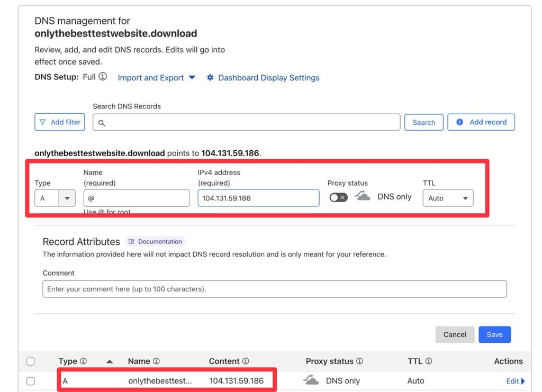The height and width of the screenshot is (392, 542).
Task: Click the gear icon beside Dashboard Display Settings
Action: (x=210, y=78)
